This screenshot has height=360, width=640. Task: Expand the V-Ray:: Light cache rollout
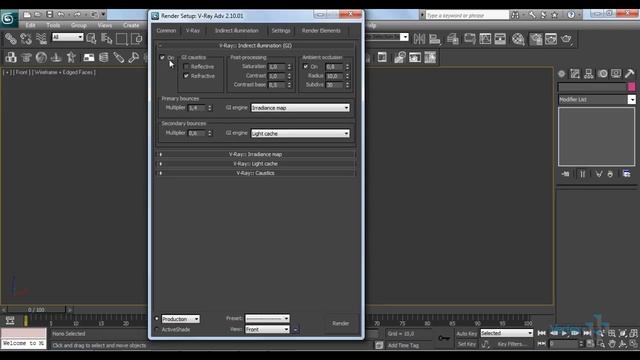pyautogui.click(x=256, y=164)
